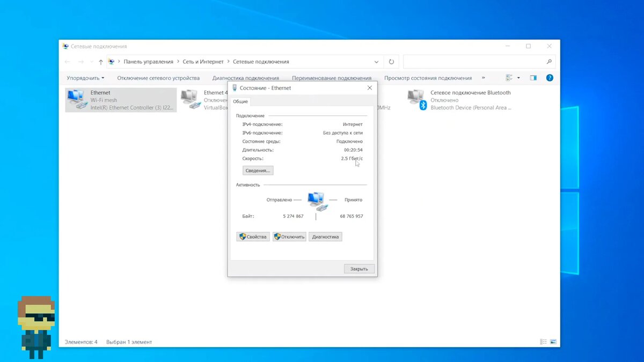Click the back navigation arrow
Viewport: 644px width, 362px height.
68,62
